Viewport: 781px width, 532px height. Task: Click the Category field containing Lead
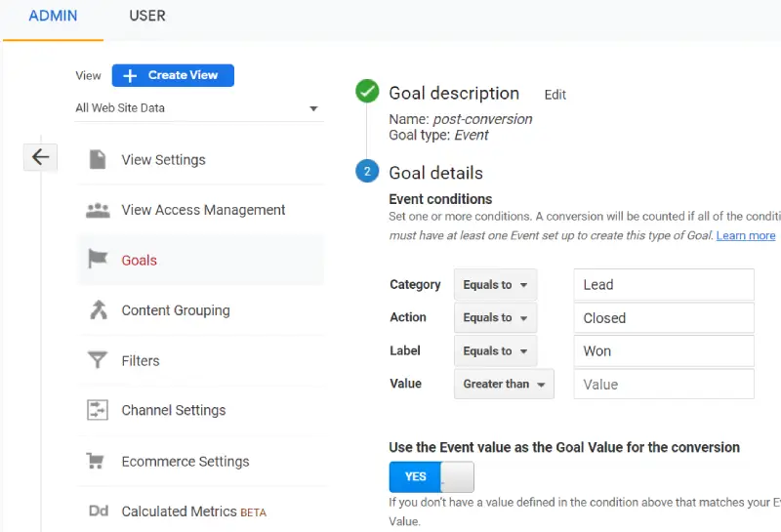pos(664,285)
